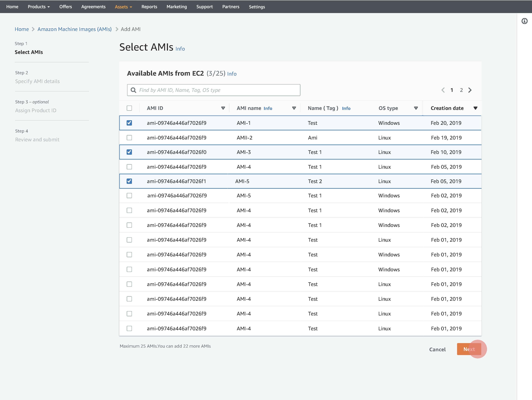
Task: Click the info circle icon at top right
Action: pos(524,21)
